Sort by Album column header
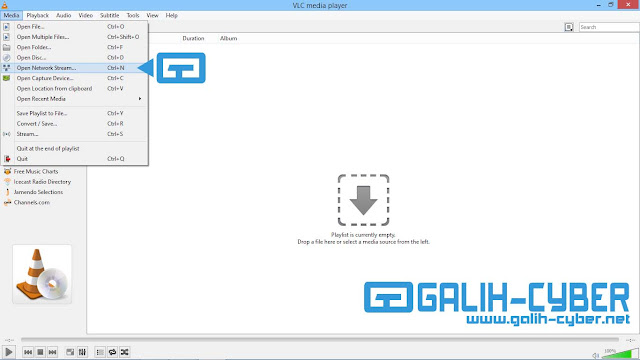 tap(229, 38)
